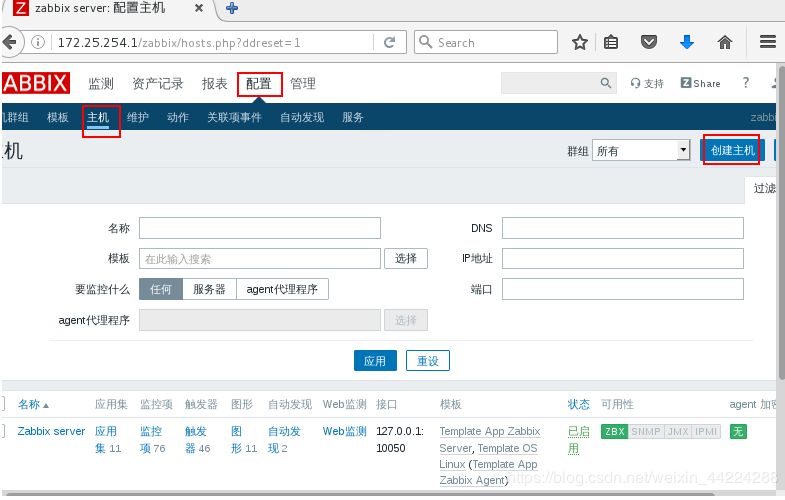Viewport: 785px width, 500px height.
Task: Open the 群组 dropdown showing 所有
Action: pyautogui.click(x=641, y=150)
